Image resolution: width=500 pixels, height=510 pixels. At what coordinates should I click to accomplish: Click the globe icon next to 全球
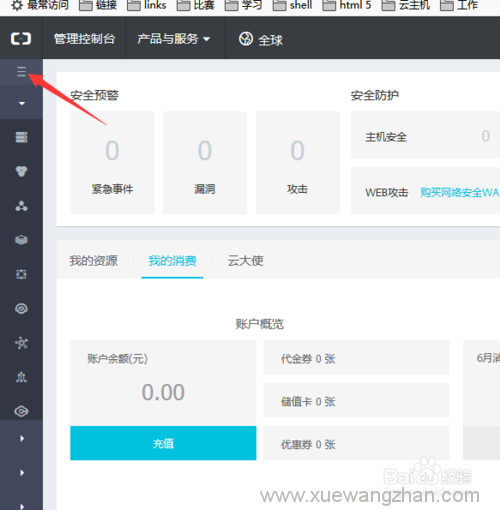(246, 39)
